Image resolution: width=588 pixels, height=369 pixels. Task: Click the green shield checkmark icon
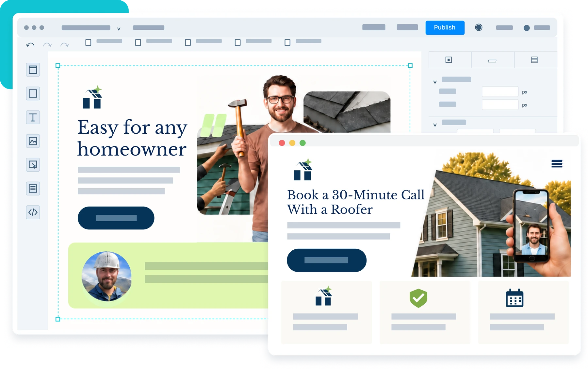click(418, 298)
